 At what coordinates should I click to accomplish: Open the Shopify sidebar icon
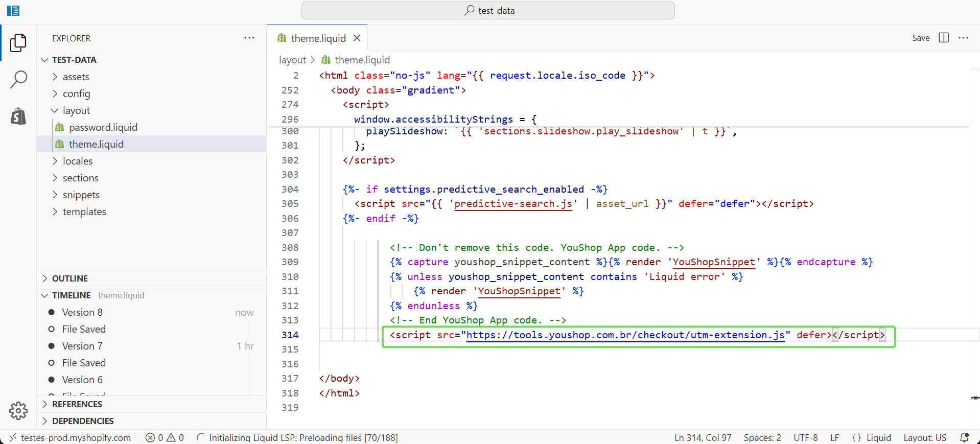[x=18, y=116]
